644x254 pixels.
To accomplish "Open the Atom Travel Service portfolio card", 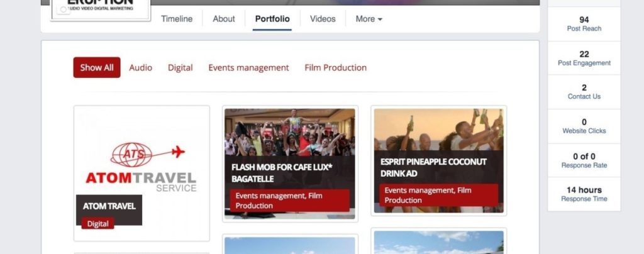I will pos(142,173).
